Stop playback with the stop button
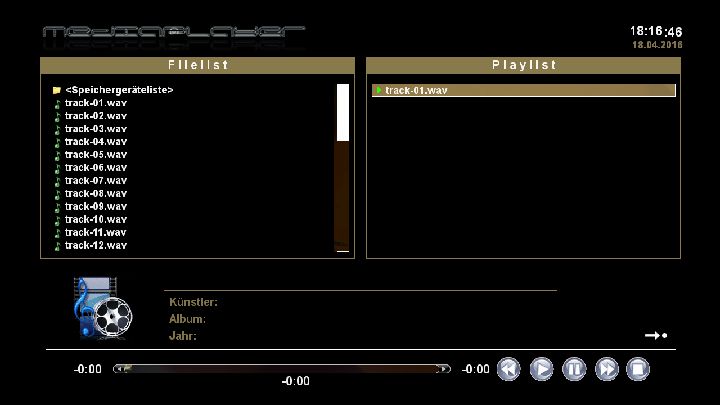The height and width of the screenshot is (405, 720). (x=638, y=369)
